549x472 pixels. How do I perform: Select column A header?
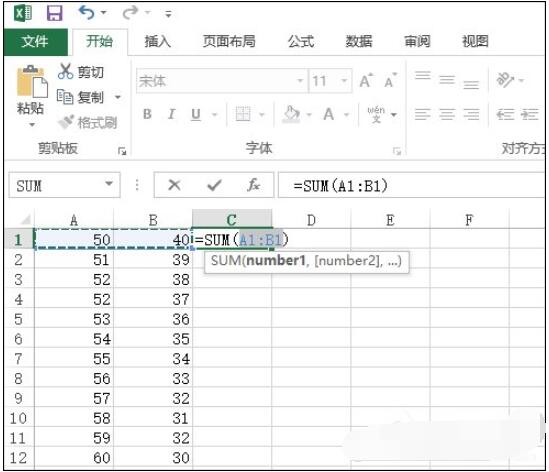tap(74, 220)
